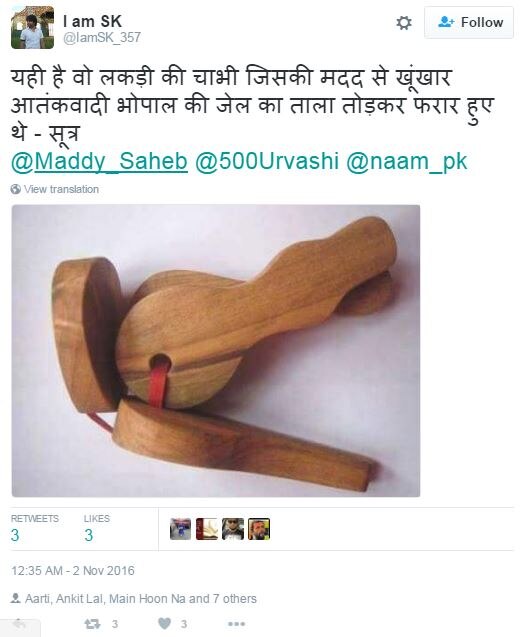This screenshot has width=530, height=637.
Task: Show the retweets count list
Action: (35, 529)
